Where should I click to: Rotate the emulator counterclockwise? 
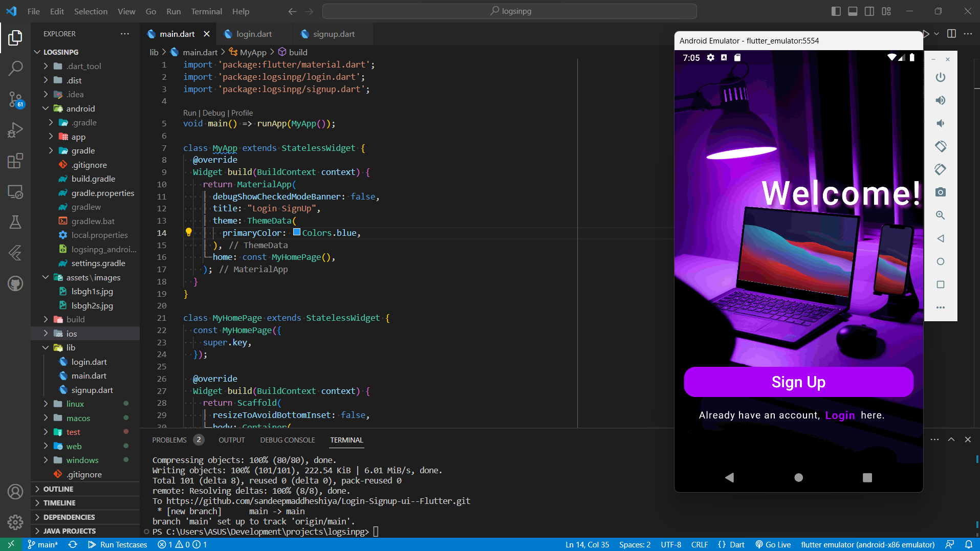(941, 146)
